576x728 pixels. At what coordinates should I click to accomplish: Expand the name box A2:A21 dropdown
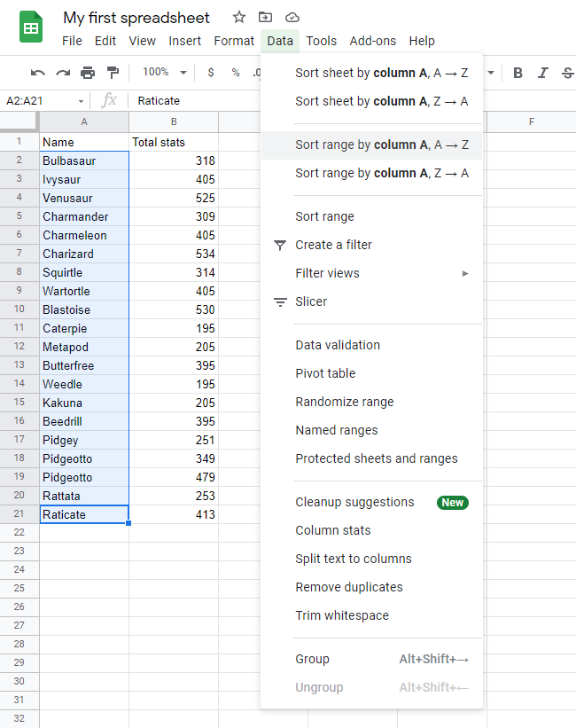[82, 101]
